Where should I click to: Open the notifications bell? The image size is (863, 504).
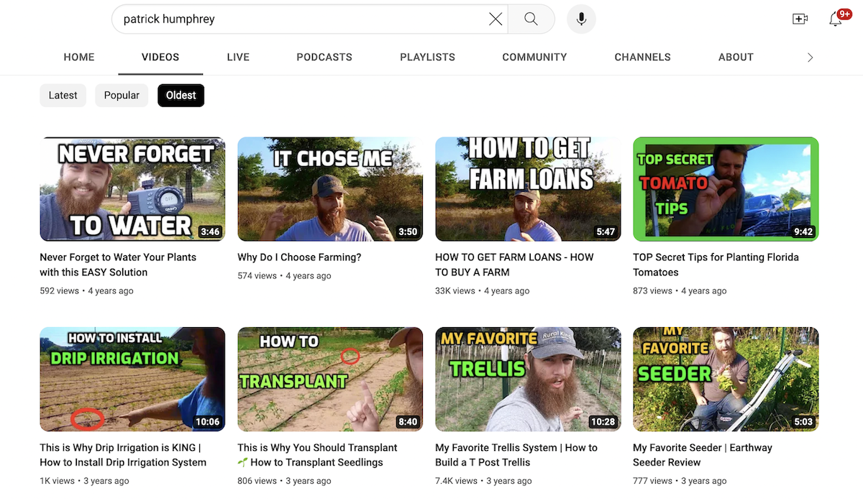coord(836,19)
